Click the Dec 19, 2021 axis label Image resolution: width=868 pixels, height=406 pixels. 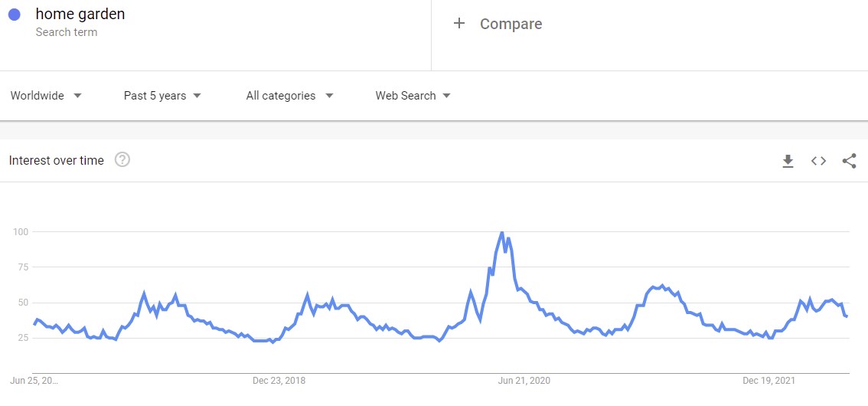point(768,380)
